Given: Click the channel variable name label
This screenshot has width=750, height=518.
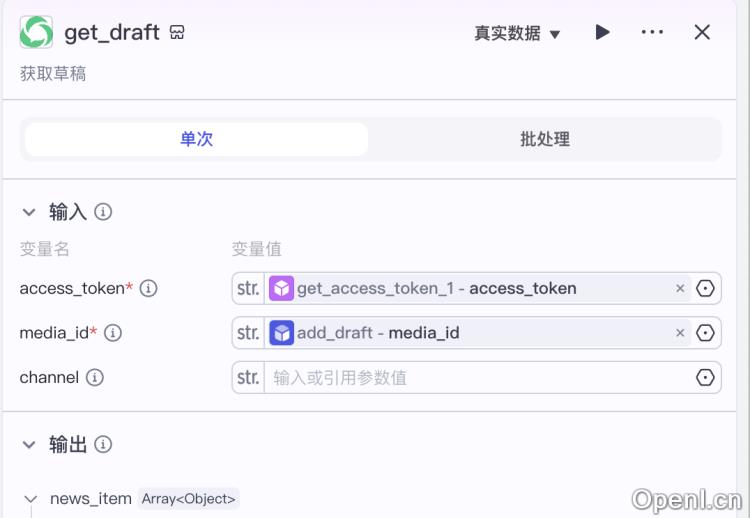Looking at the screenshot, I should tap(49, 377).
